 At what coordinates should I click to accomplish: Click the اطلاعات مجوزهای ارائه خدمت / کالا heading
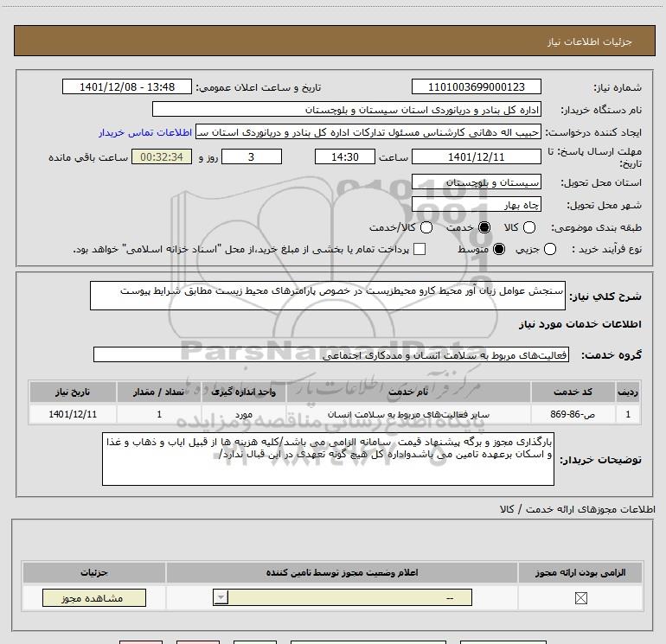[577, 509]
